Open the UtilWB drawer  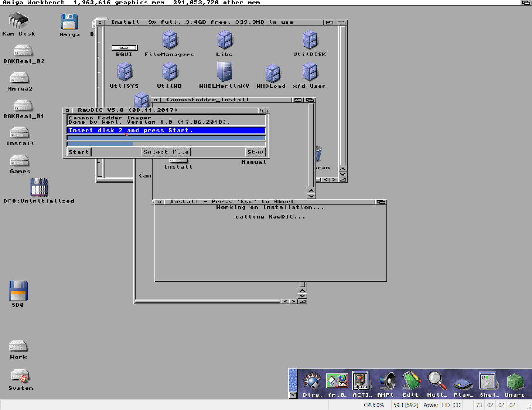pyautogui.click(x=170, y=72)
